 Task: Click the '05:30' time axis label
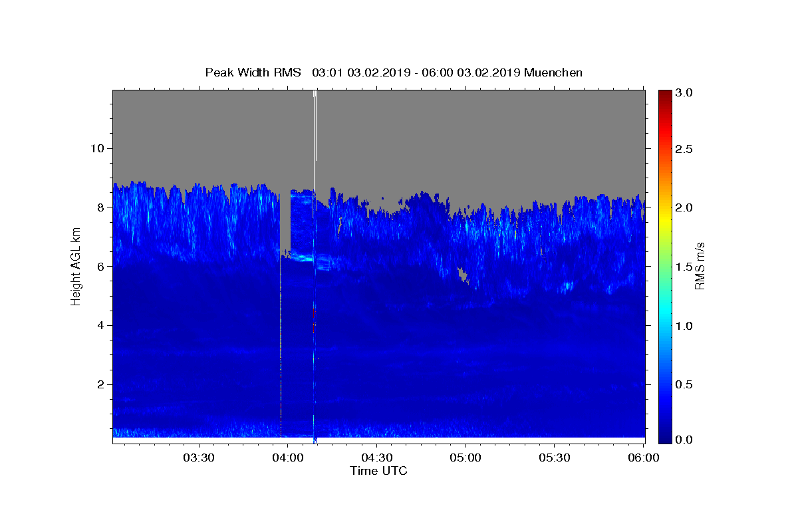(555, 458)
